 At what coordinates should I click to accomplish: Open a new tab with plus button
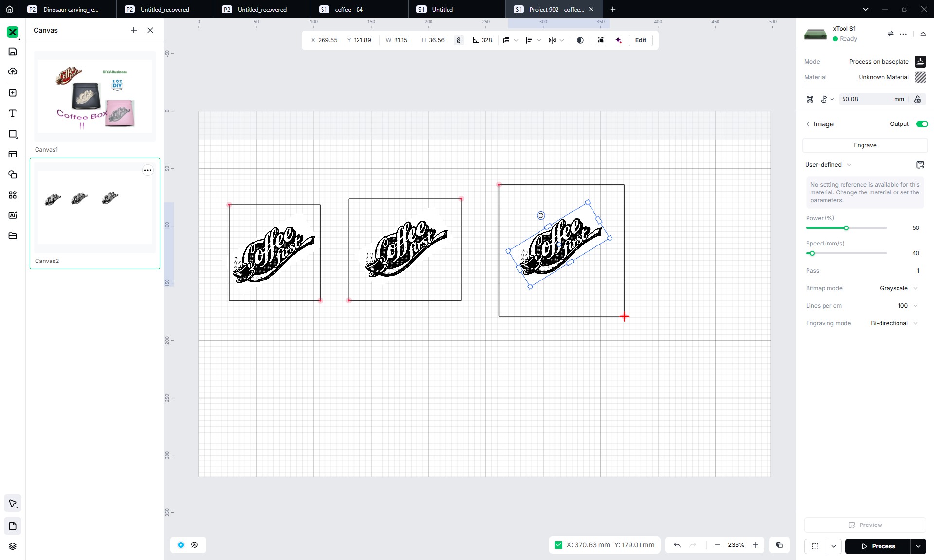pyautogui.click(x=613, y=9)
